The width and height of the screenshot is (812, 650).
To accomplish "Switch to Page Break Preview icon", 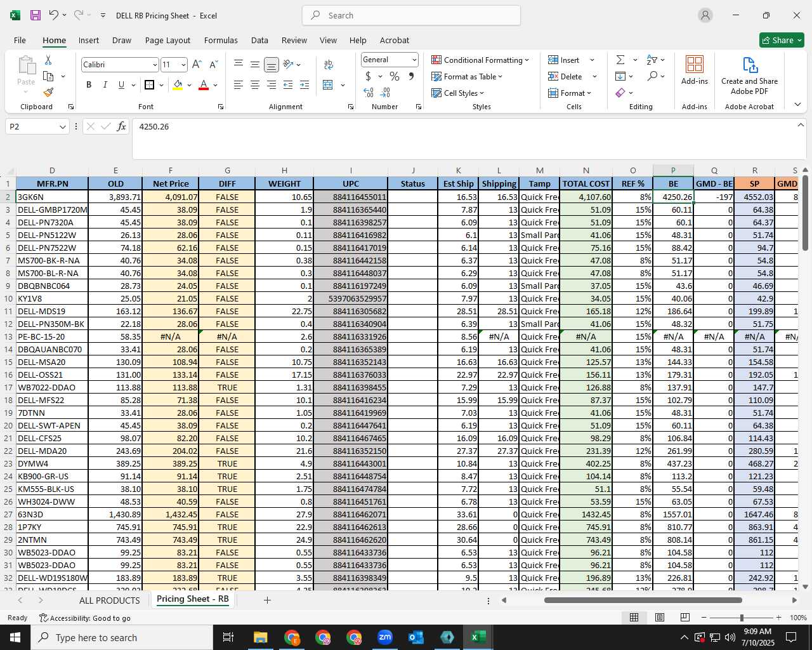I will coord(685,617).
